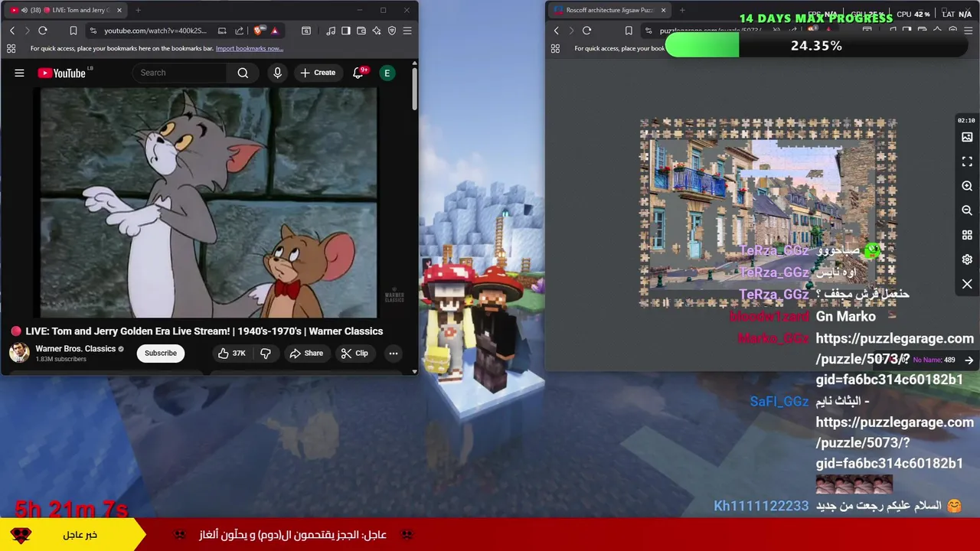Click the arrow next to No Name: 489
980x551 pixels.
[969, 360]
